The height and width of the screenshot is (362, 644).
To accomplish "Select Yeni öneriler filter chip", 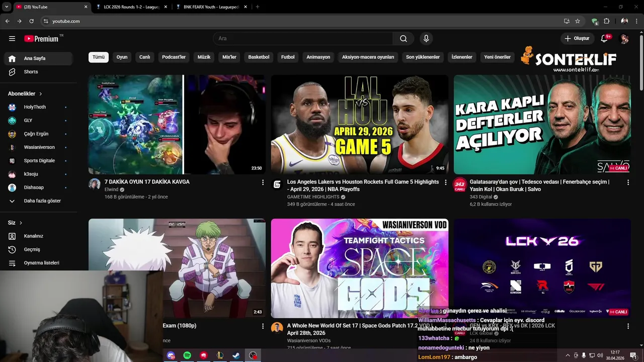I will coord(498,57).
